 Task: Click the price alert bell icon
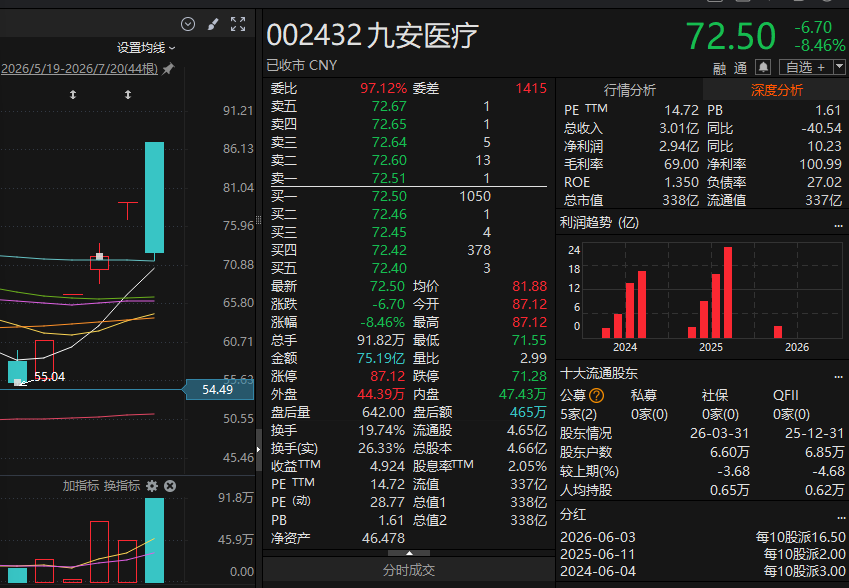coord(763,67)
